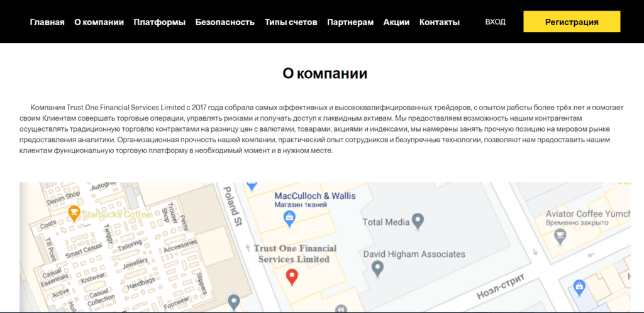Click the Footwear label on map
The image size is (644, 313).
click(x=177, y=303)
